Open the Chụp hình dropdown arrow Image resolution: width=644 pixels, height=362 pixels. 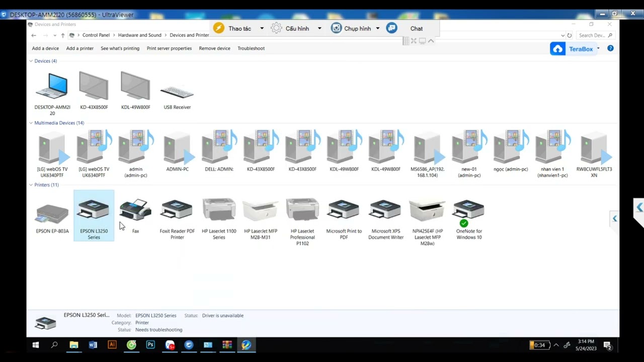(377, 29)
